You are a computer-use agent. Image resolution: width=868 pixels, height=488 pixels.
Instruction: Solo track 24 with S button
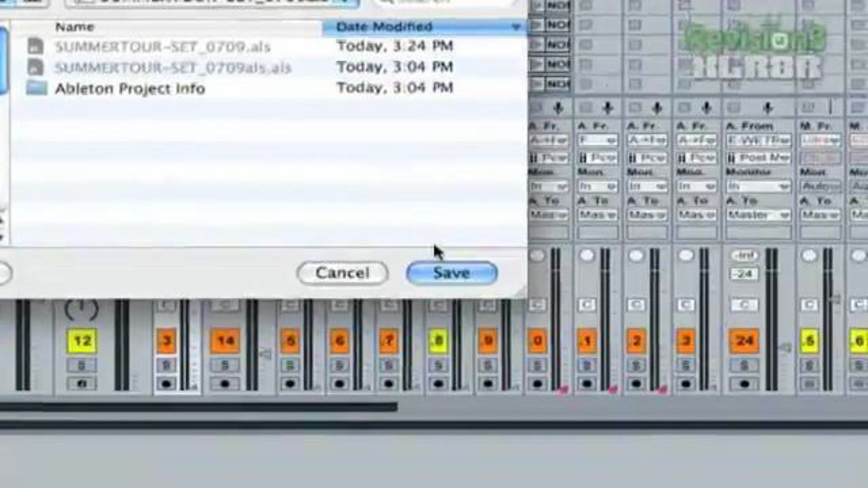pos(744,365)
